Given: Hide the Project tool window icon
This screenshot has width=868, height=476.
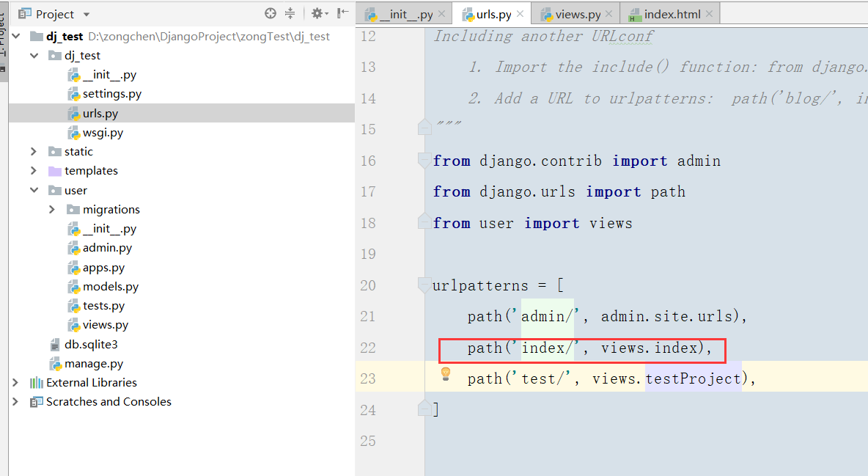Looking at the screenshot, I should click(342, 12).
